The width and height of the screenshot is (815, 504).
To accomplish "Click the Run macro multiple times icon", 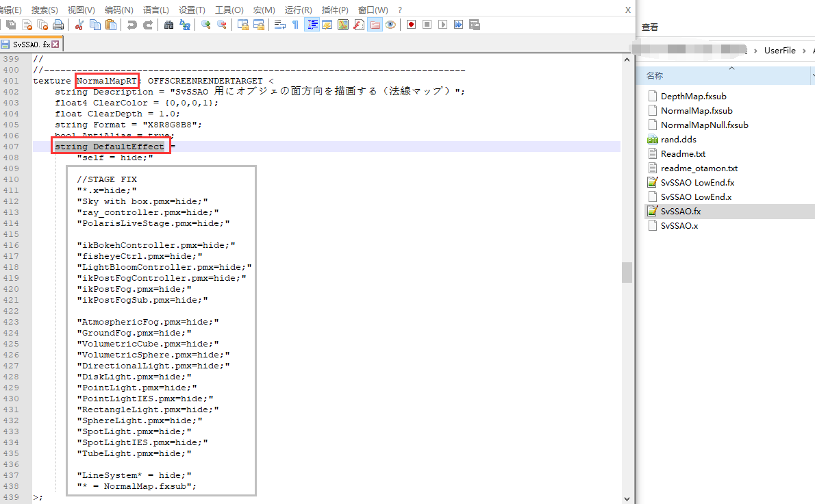I will (458, 25).
